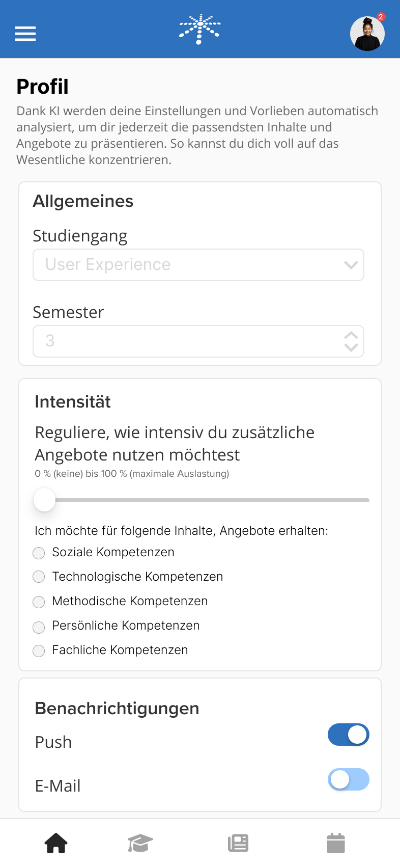Select Soziale Kompetenzen option
The image size is (400, 868).
click(39, 553)
